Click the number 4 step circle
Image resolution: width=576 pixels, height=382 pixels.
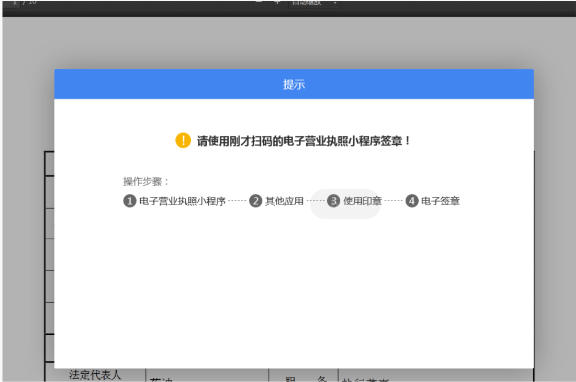point(412,201)
